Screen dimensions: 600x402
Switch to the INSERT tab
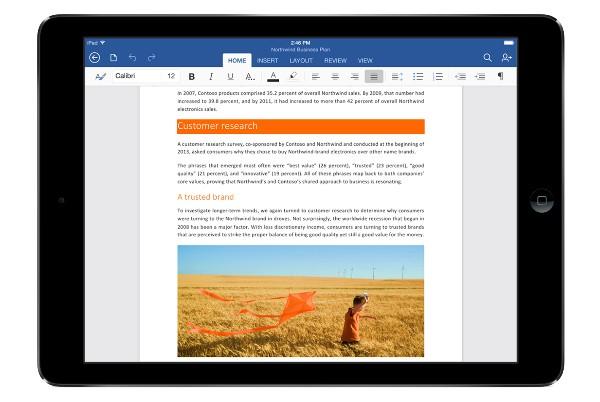click(x=267, y=60)
